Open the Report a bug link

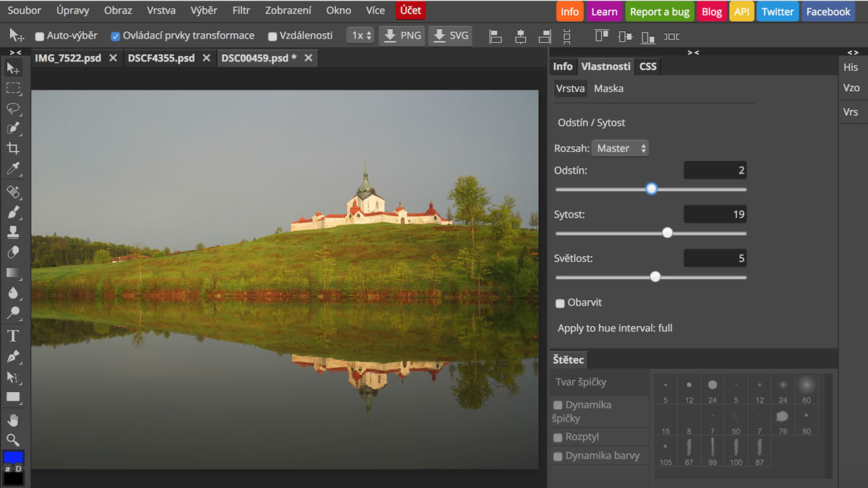[659, 12]
